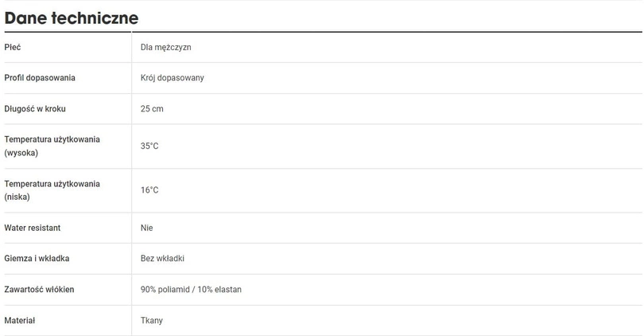
Task: Click the "Dla mężczyzn" value
Action: coord(165,47)
